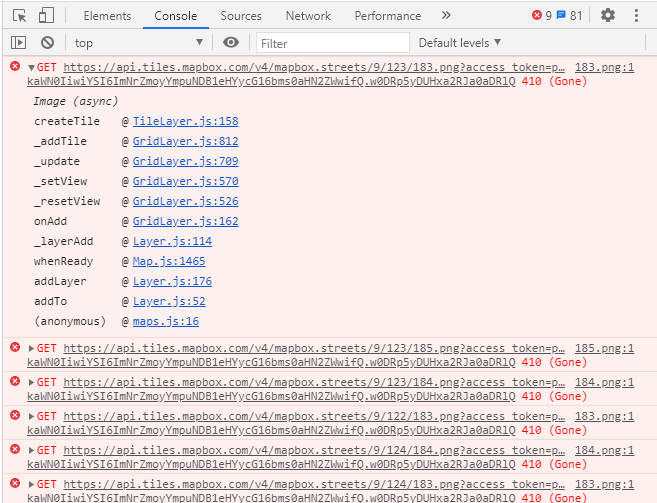Image resolution: width=657 pixels, height=503 pixels.
Task: Open the top context dropdown
Action: click(138, 43)
